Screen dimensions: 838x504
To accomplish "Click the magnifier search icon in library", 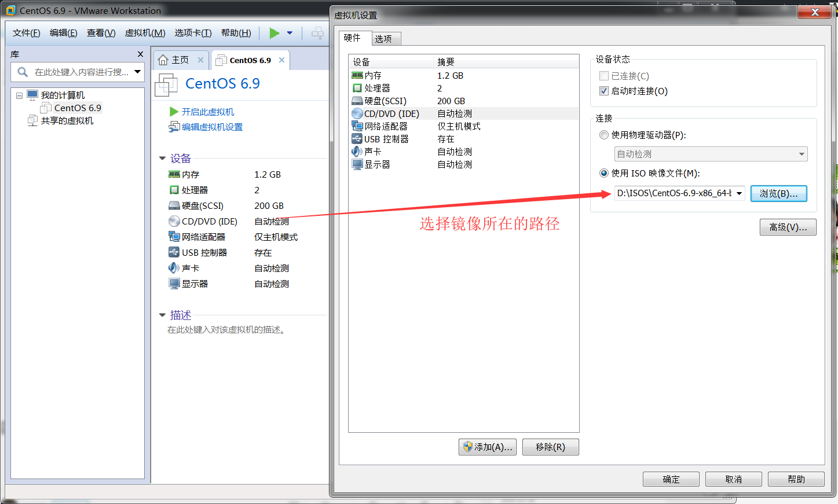I will tap(23, 72).
